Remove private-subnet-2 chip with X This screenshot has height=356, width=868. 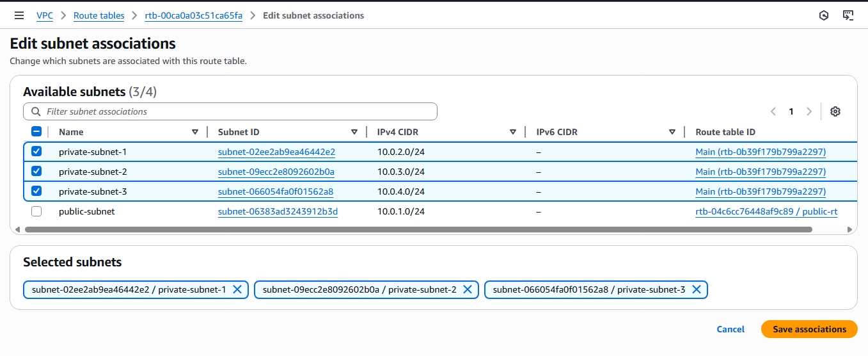tap(467, 289)
